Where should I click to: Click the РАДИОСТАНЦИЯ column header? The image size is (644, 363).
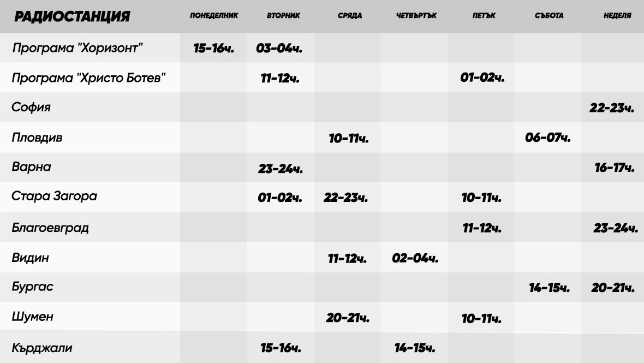point(72,16)
